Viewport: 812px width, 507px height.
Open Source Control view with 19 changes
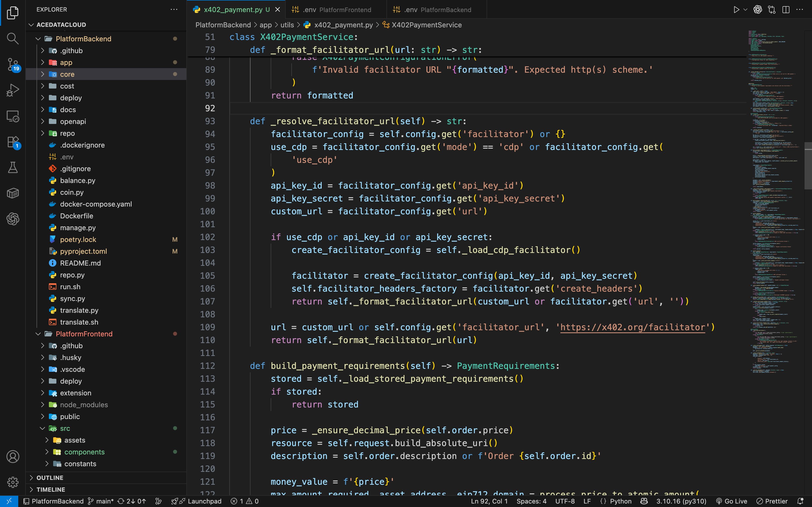coord(12,64)
